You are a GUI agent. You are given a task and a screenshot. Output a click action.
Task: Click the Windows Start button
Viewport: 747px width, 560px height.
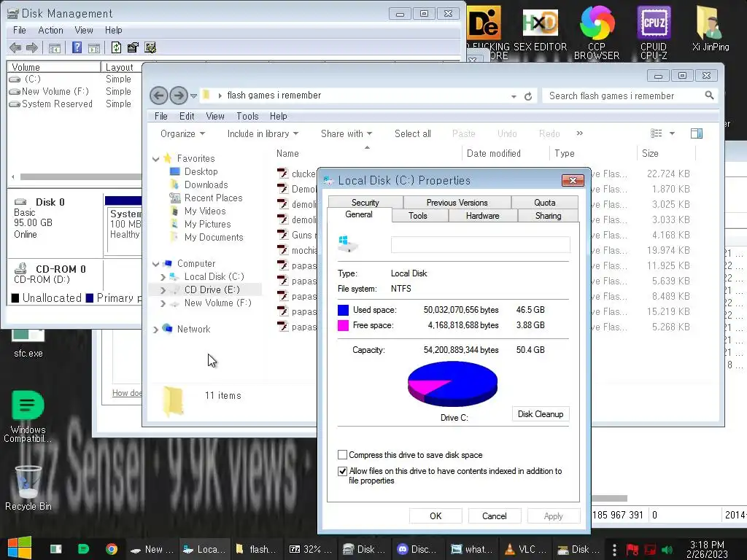[20, 548]
